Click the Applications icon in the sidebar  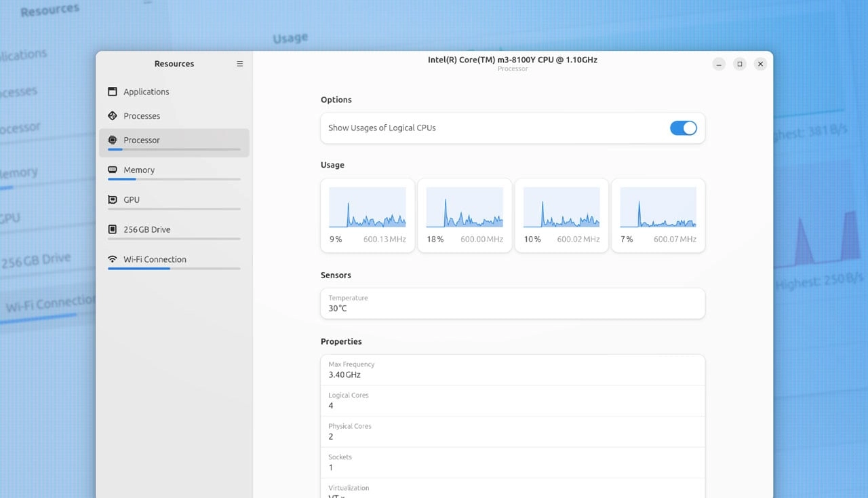pyautogui.click(x=112, y=91)
